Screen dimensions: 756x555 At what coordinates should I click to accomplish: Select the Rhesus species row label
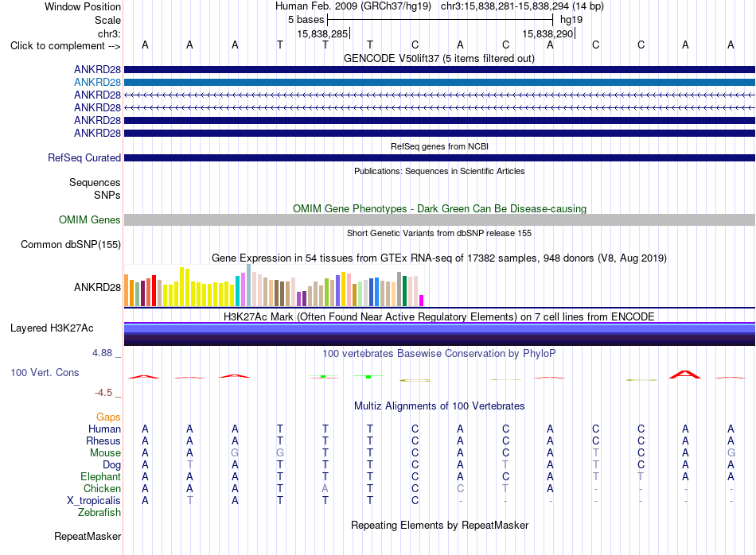click(x=103, y=441)
